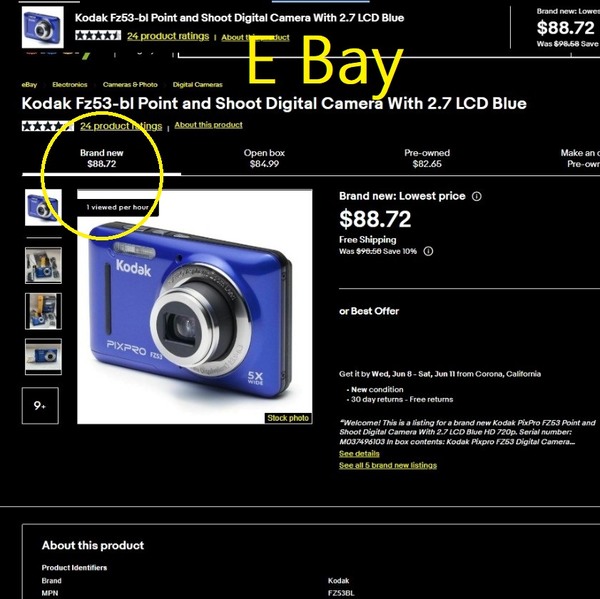Select the third camera box contents thumbnail
This screenshot has width=600, height=599.
(43, 311)
